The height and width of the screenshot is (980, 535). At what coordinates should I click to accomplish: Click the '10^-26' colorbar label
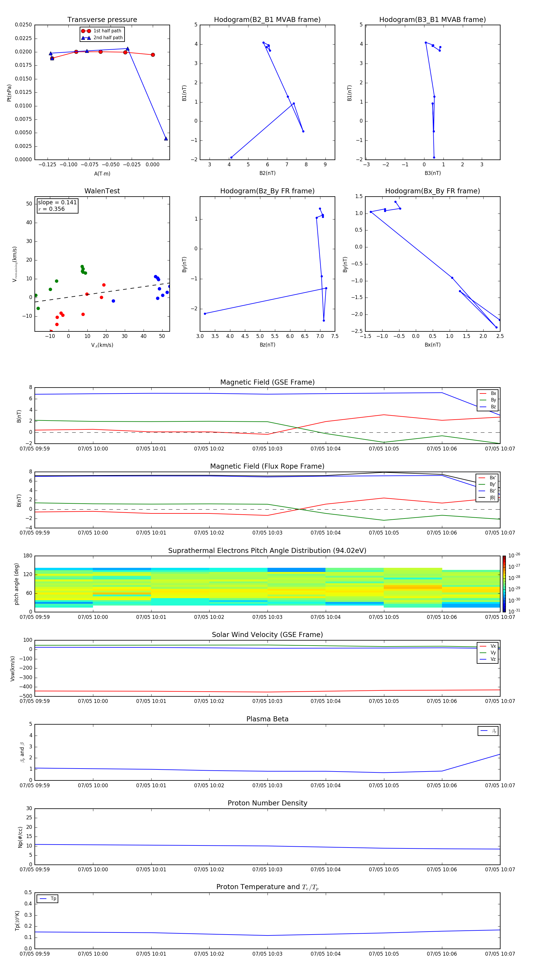(514, 555)
